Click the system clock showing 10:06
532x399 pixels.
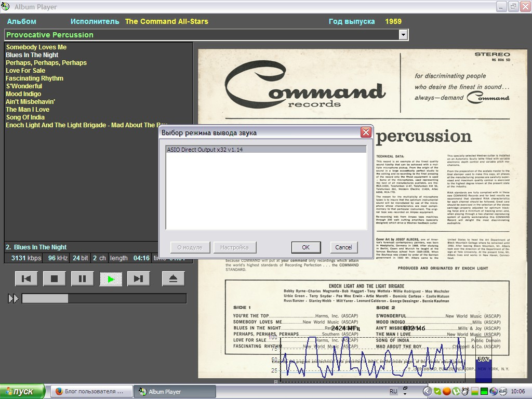coord(518,392)
